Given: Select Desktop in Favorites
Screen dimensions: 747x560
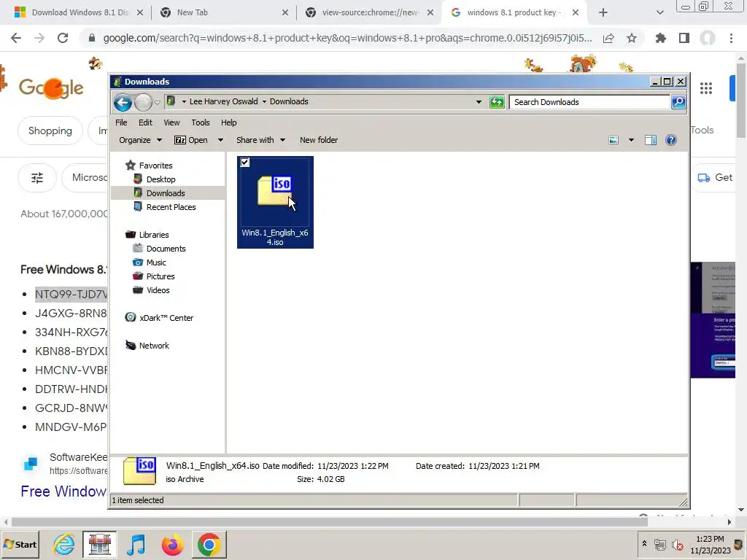Looking at the screenshot, I should click(x=161, y=179).
